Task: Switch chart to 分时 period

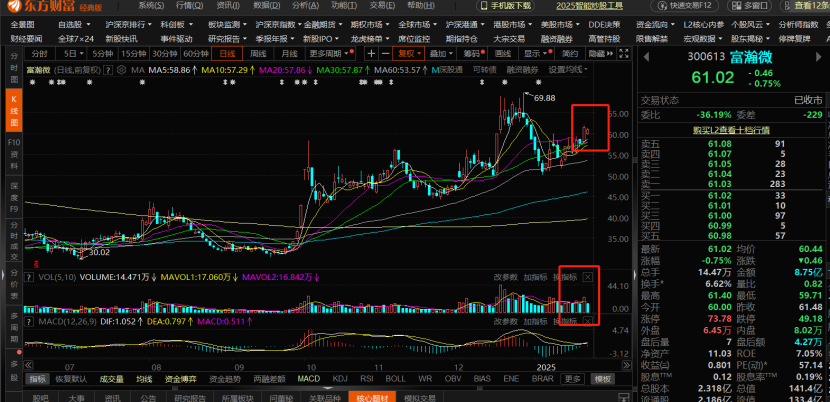Action: (x=39, y=53)
